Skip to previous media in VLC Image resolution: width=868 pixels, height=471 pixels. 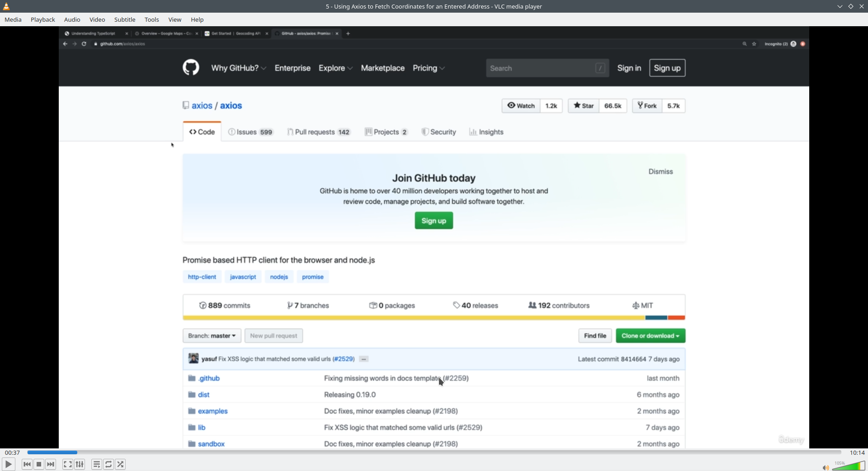point(27,464)
